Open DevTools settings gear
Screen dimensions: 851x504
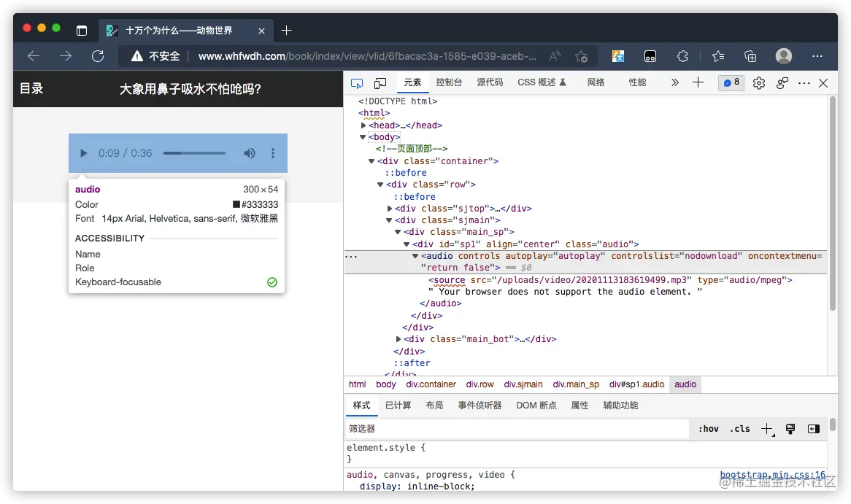click(x=759, y=83)
